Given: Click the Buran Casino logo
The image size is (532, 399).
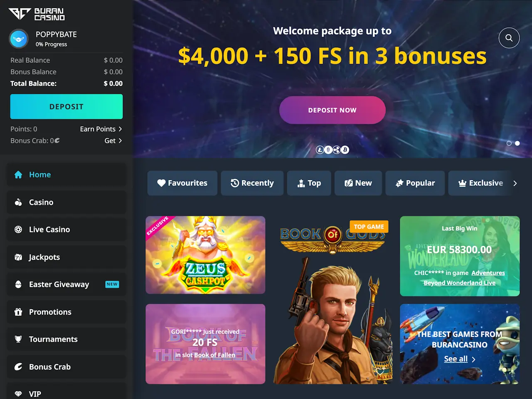Looking at the screenshot, I should point(37,14).
